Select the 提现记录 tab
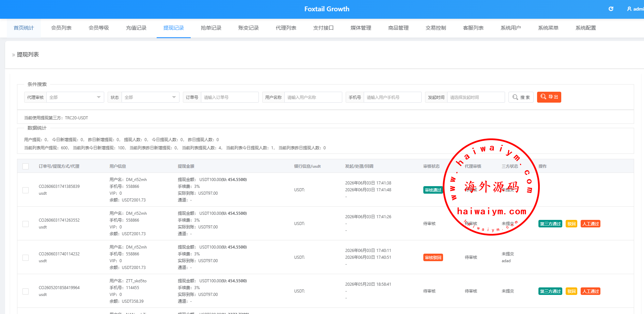The image size is (644, 314). pyautogui.click(x=174, y=28)
